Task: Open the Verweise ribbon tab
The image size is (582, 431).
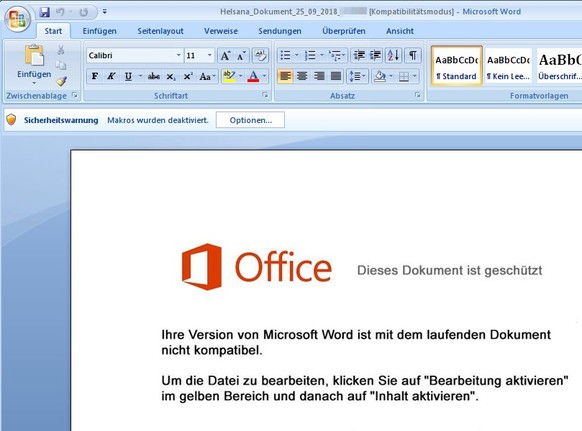Action: [x=220, y=31]
